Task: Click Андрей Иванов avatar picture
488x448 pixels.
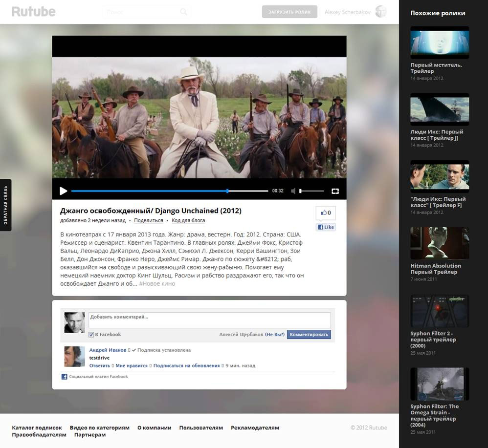Action: pyautogui.click(x=74, y=357)
